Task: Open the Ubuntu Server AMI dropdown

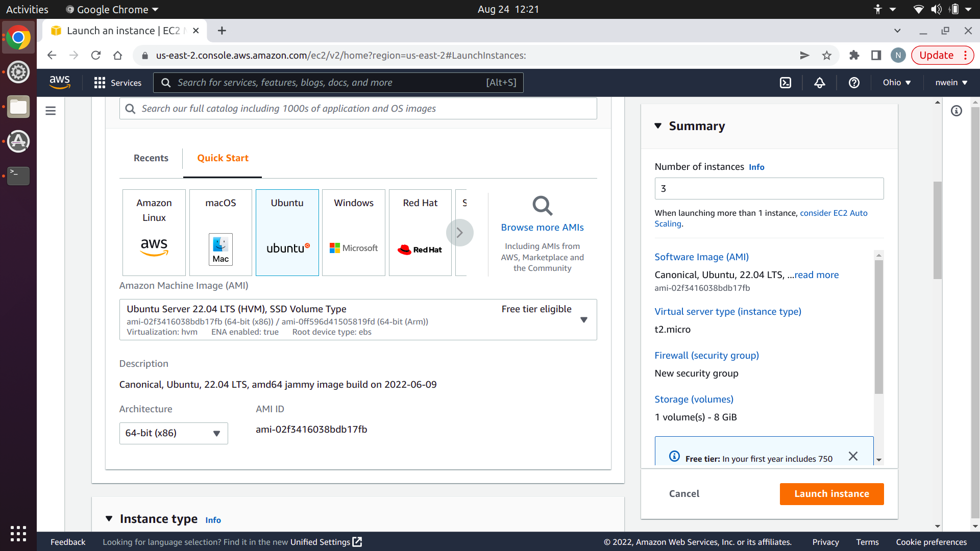Action: pos(584,320)
